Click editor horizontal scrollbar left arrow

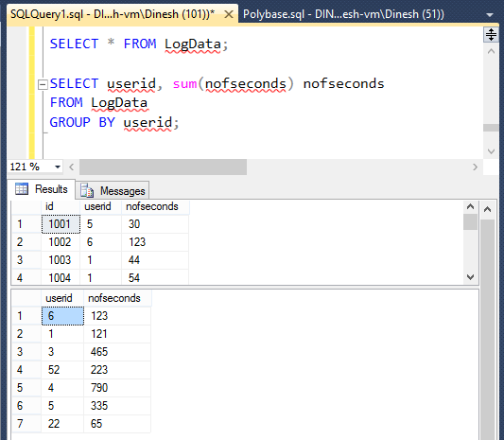click(x=71, y=167)
